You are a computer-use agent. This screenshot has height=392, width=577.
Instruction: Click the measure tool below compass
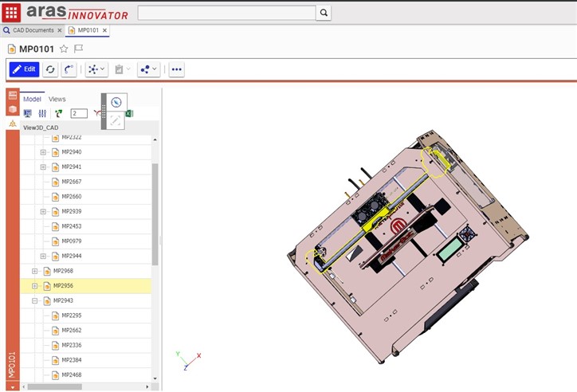click(x=116, y=120)
